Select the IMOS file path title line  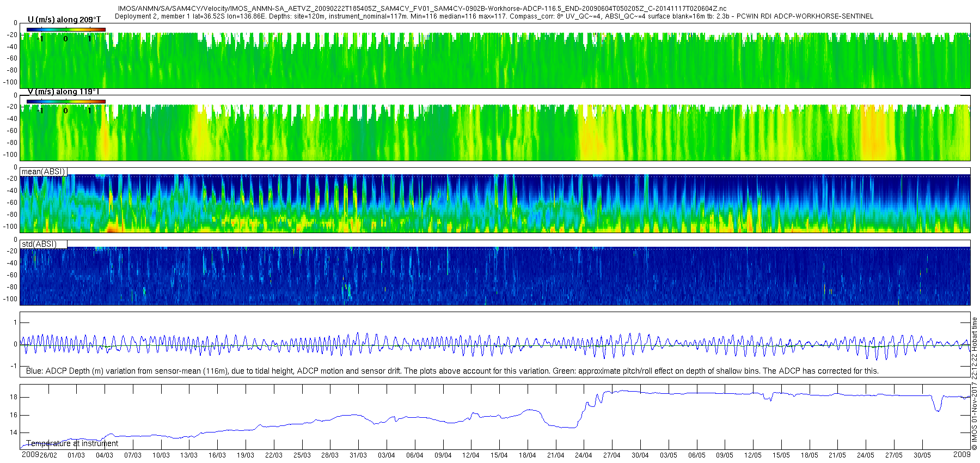[x=422, y=9]
